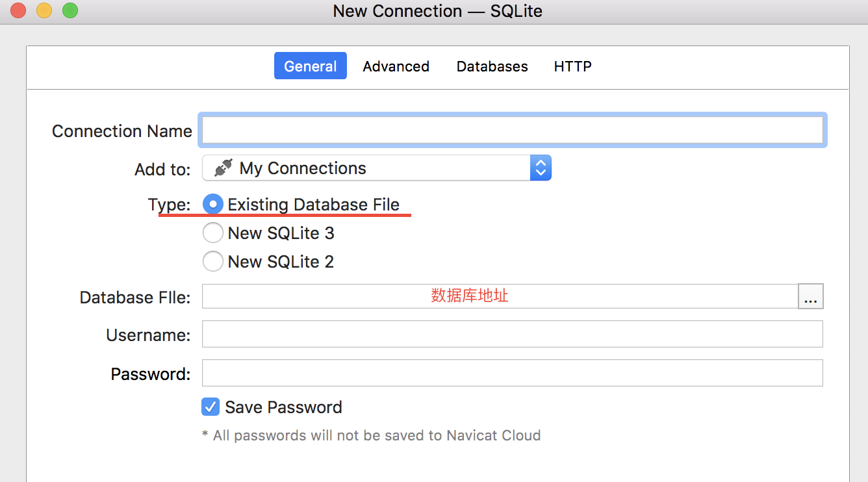Click the Password input field
Image resolution: width=868 pixels, height=482 pixels.
(x=512, y=373)
